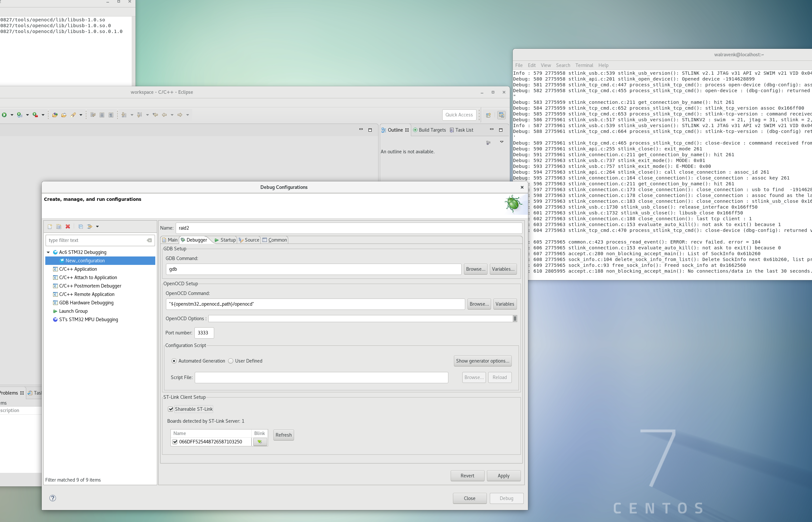Open the Terminal menu in the terminal window
The height and width of the screenshot is (522, 812).
point(584,65)
